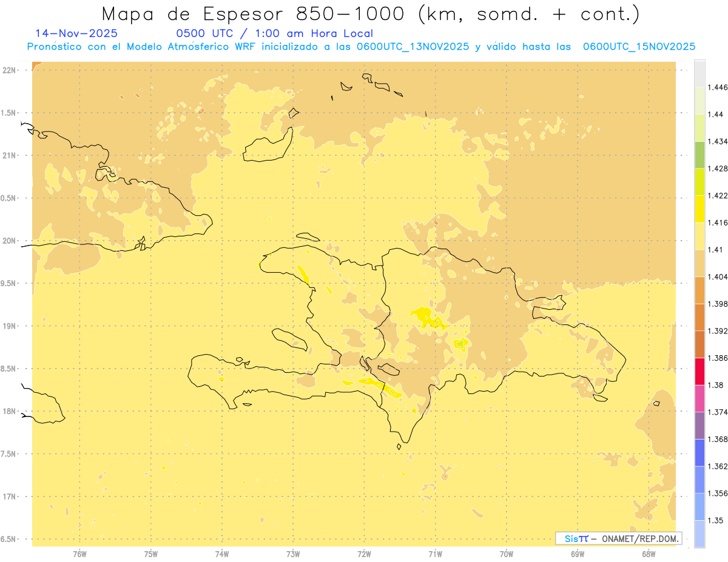Click the '19N' latitude label
728x562 pixels.
pos(8,326)
